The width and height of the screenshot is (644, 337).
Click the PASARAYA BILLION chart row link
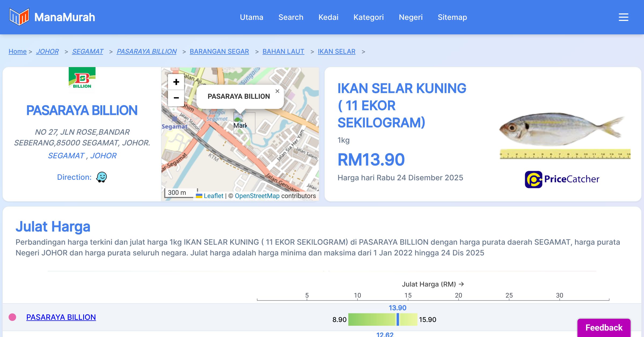tap(61, 317)
